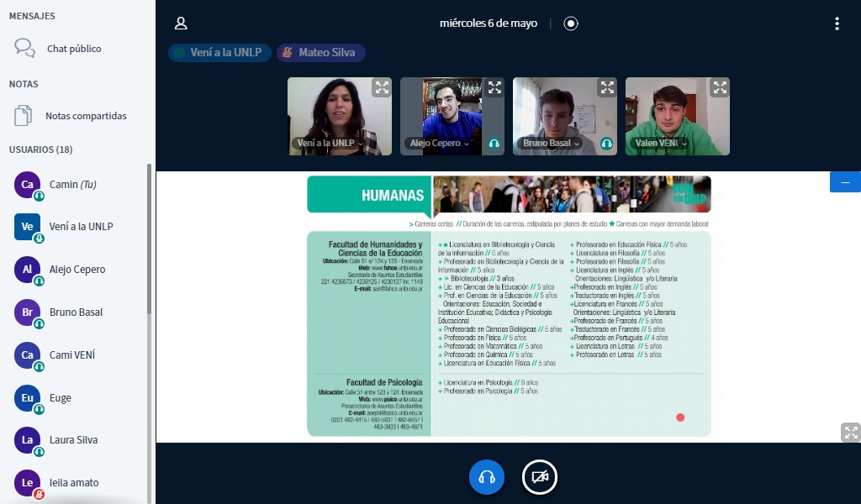Click the recording indicator icon
Screen dimensions: 861x504
coord(571,24)
